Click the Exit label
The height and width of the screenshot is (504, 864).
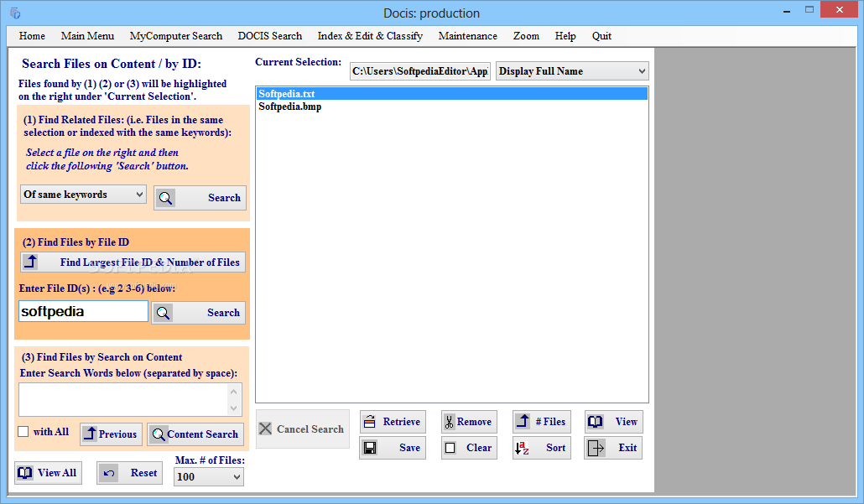(627, 448)
